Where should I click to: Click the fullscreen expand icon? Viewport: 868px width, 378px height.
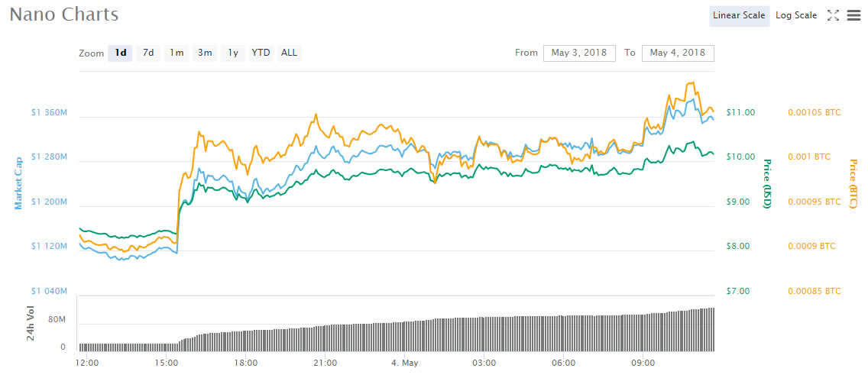(834, 15)
